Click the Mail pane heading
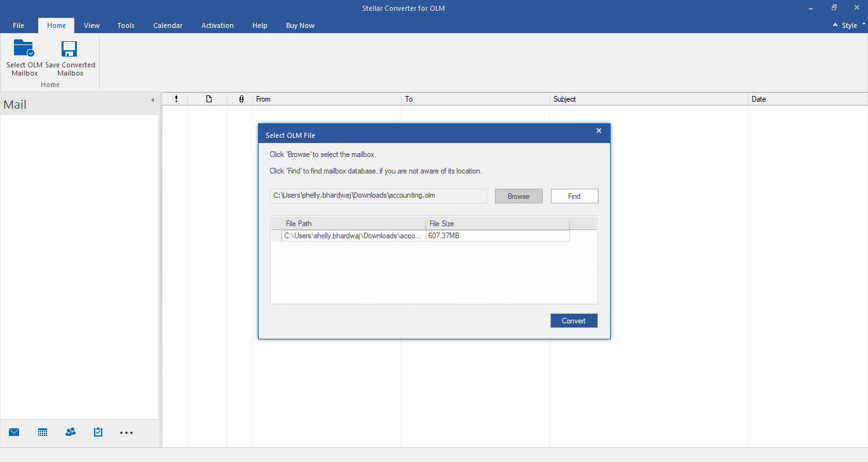The height and width of the screenshot is (462, 868). tap(15, 105)
